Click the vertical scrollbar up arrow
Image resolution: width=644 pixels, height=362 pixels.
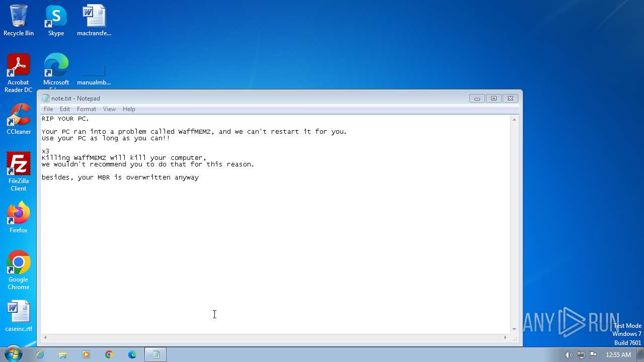(514, 119)
